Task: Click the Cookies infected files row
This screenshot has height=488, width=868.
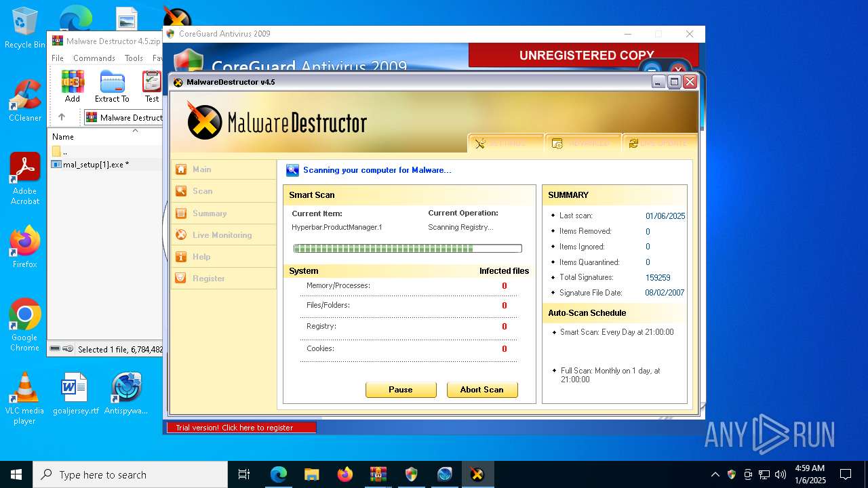Action: click(x=409, y=348)
